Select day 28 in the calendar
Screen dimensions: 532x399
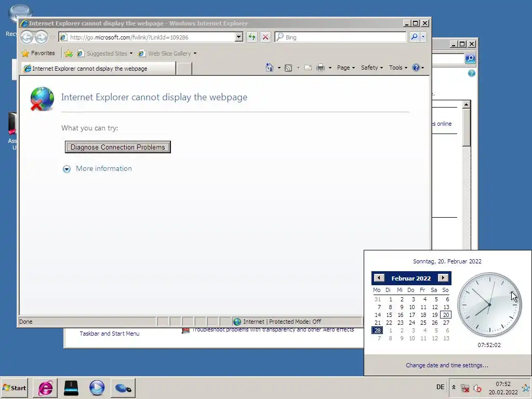coord(377,330)
